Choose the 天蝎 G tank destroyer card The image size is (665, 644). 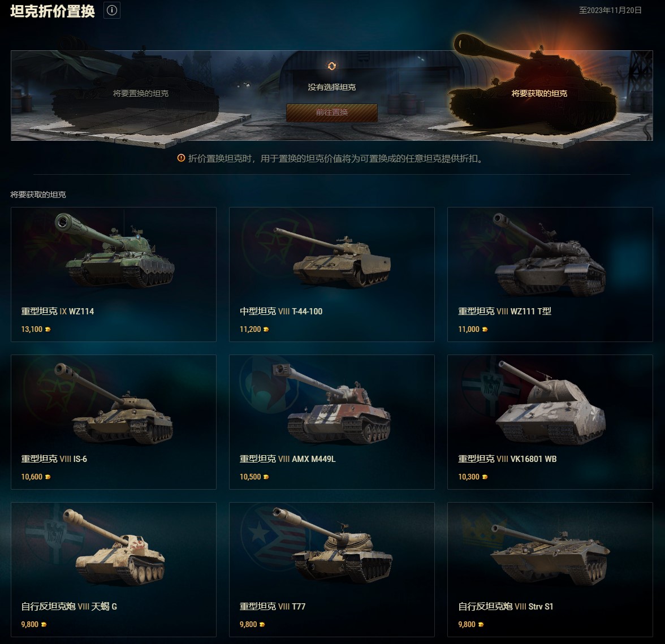point(114,569)
